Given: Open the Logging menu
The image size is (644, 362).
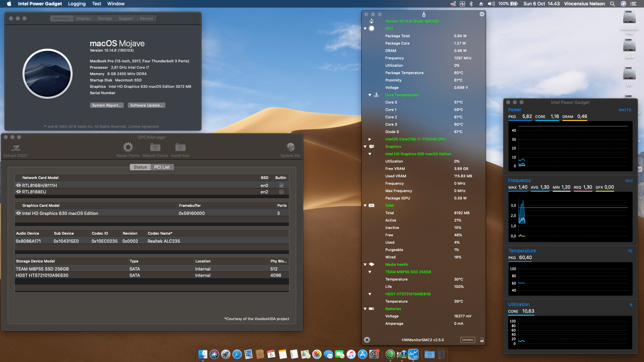Looking at the screenshot, I should [76, 4].
